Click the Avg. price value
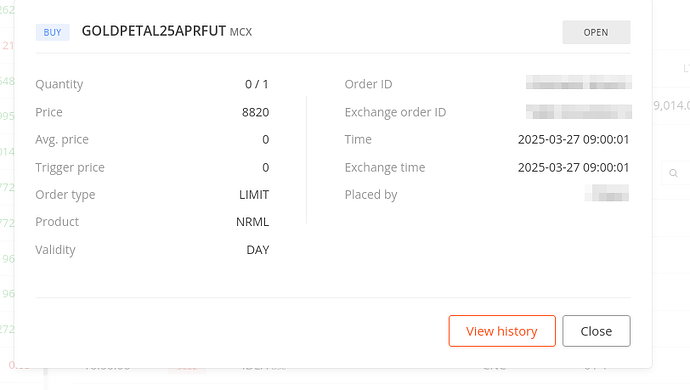Screen dimensions: 690x390 click(x=265, y=140)
